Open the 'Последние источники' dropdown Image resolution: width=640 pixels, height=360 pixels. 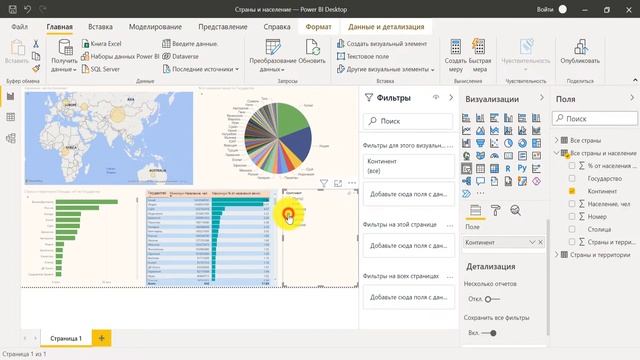click(200, 69)
